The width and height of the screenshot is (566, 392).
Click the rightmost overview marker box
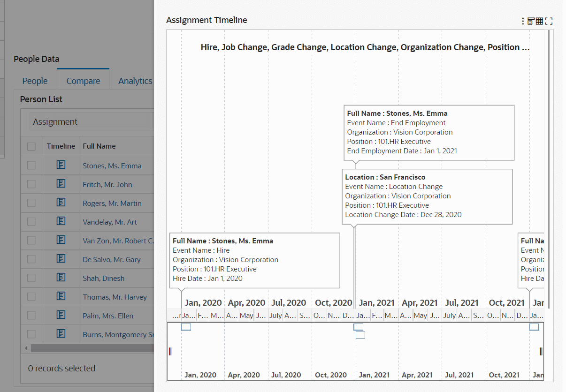click(x=534, y=327)
